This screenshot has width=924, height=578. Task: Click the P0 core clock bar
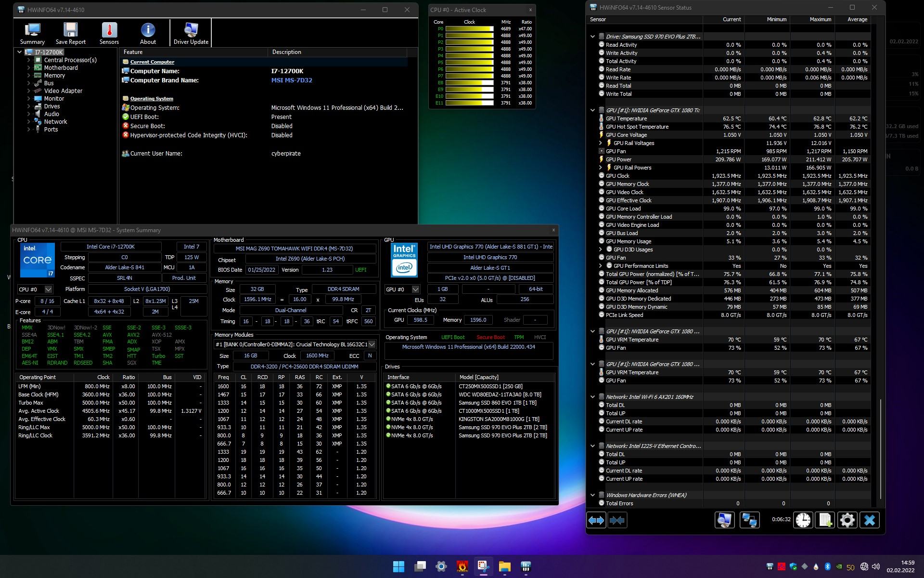(469, 29)
